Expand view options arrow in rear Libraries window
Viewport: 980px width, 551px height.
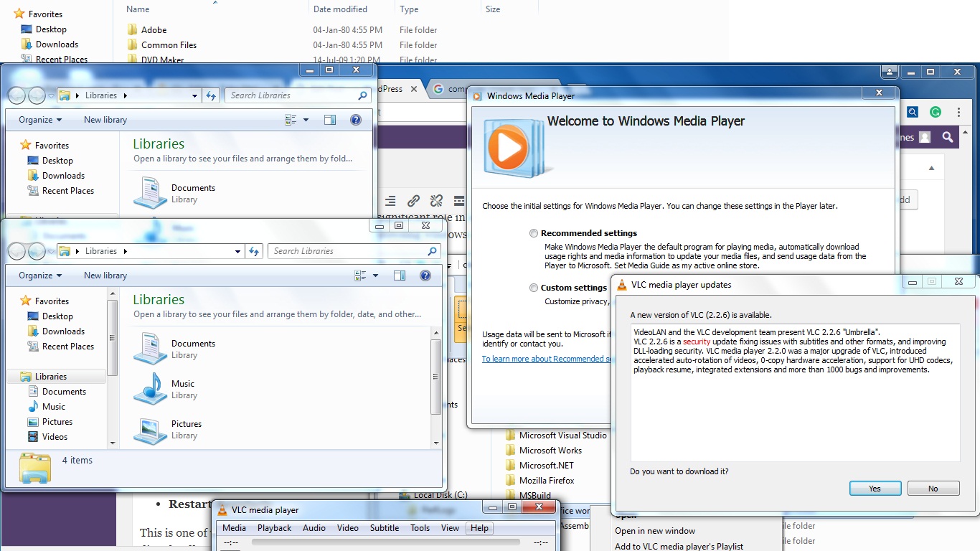coord(306,120)
